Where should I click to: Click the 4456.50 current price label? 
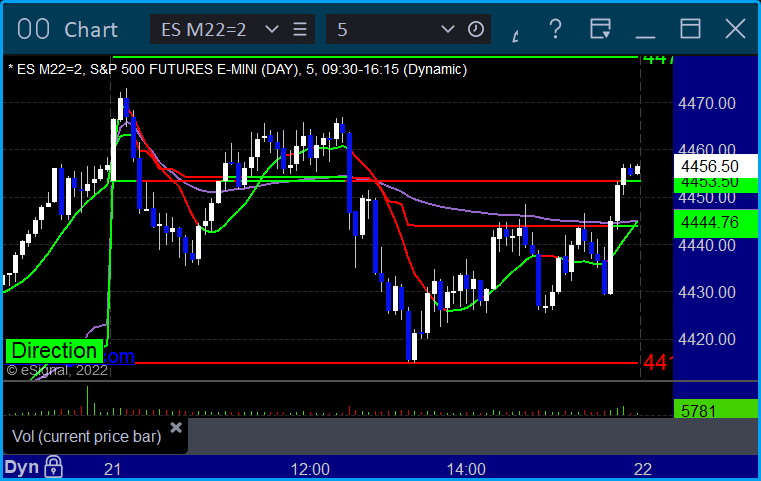(715, 166)
